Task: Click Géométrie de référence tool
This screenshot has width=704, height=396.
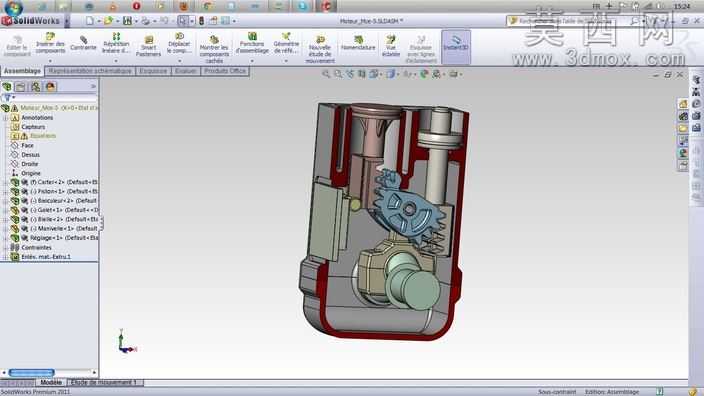Action: coord(286,44)
